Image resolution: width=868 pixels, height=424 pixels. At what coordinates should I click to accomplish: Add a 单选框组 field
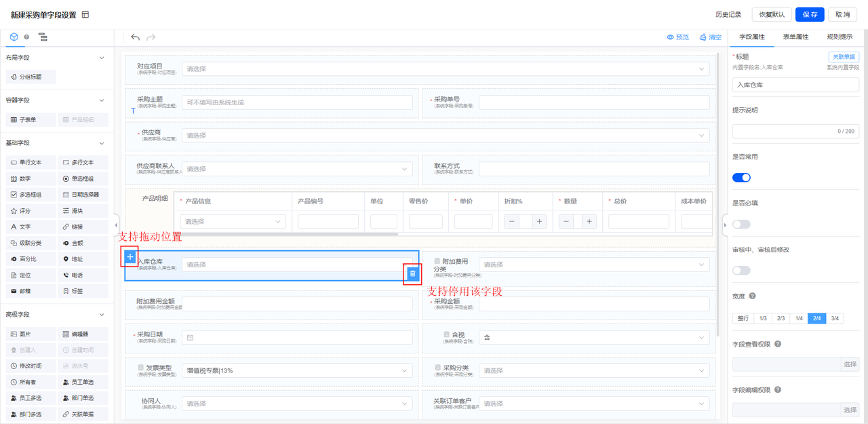(83, 178)
